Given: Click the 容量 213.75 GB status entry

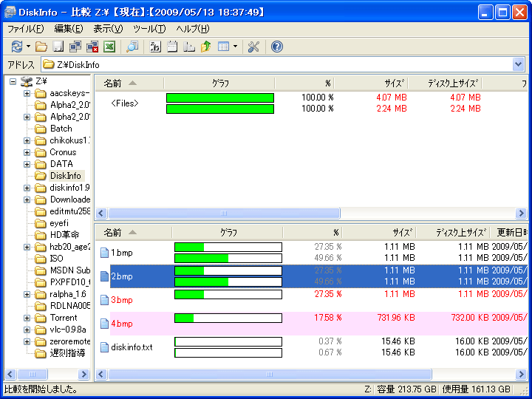Looking at the screenshot, I should [406, 389].
